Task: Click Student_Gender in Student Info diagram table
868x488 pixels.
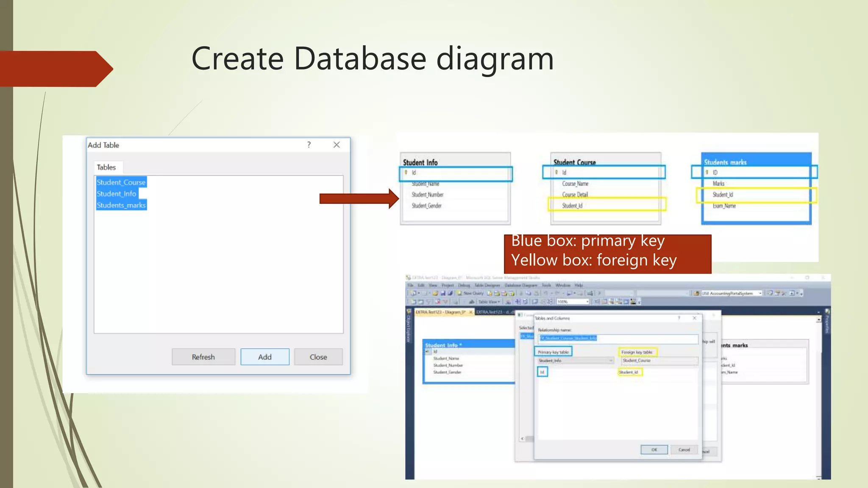Action: coord(427,206)
